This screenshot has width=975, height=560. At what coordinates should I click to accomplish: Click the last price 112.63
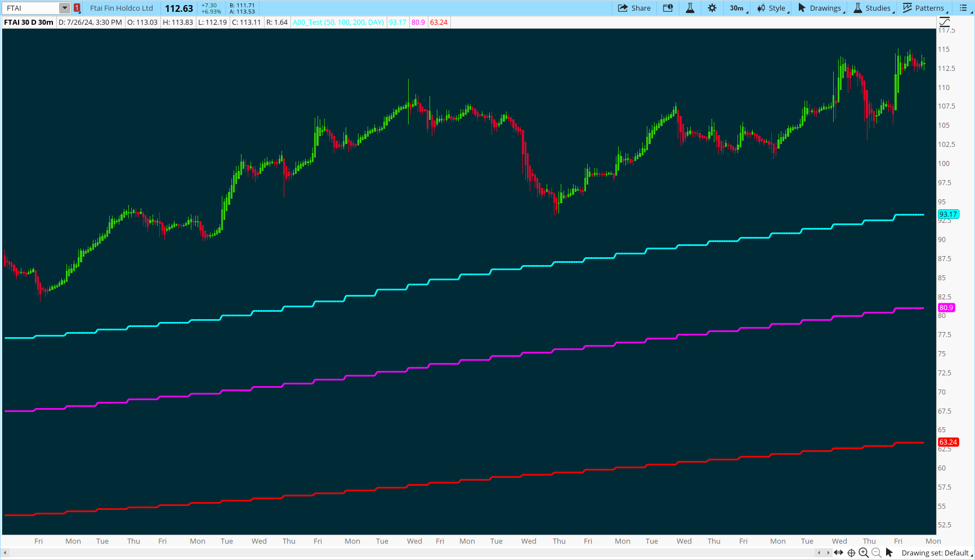point(179,8)
